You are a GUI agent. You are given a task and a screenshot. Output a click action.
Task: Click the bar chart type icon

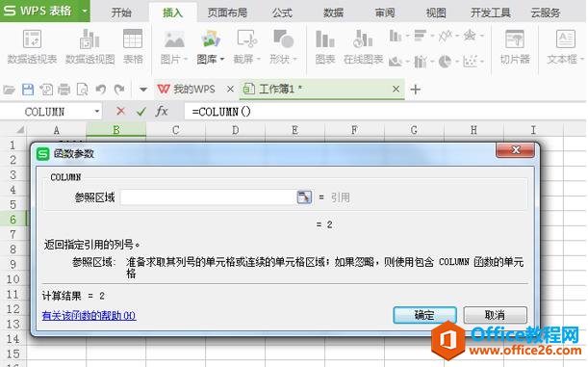pyautogui.click(x=420, y=36)
